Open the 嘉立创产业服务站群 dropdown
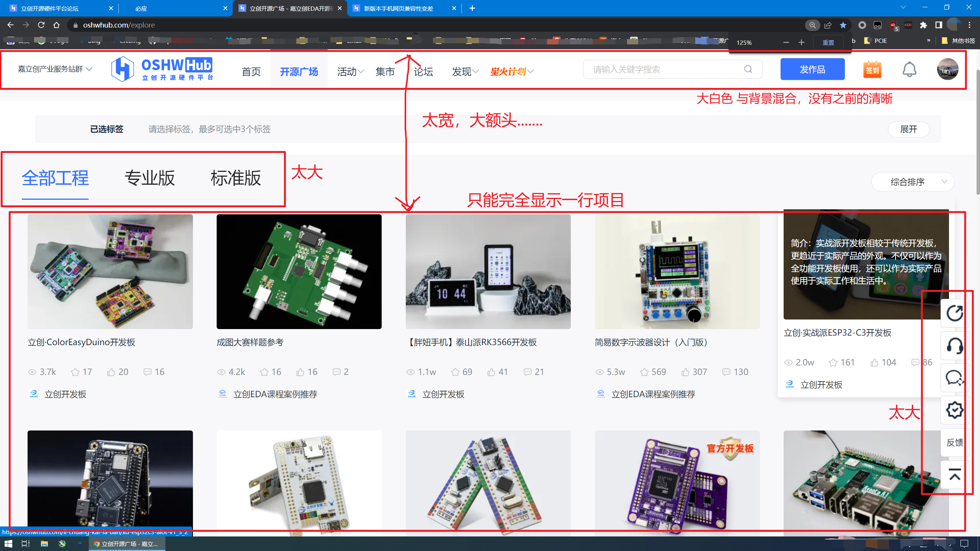 tap(55, 69)
